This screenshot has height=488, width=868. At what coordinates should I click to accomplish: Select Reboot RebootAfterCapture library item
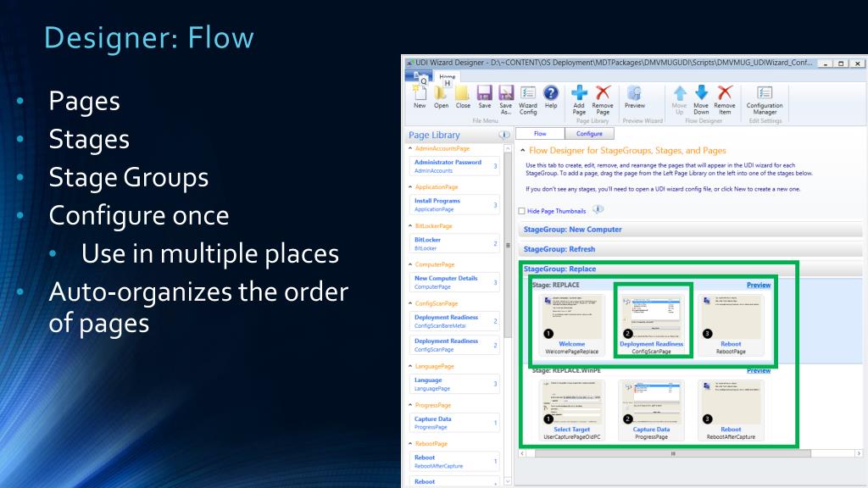(x=454, y=462)
